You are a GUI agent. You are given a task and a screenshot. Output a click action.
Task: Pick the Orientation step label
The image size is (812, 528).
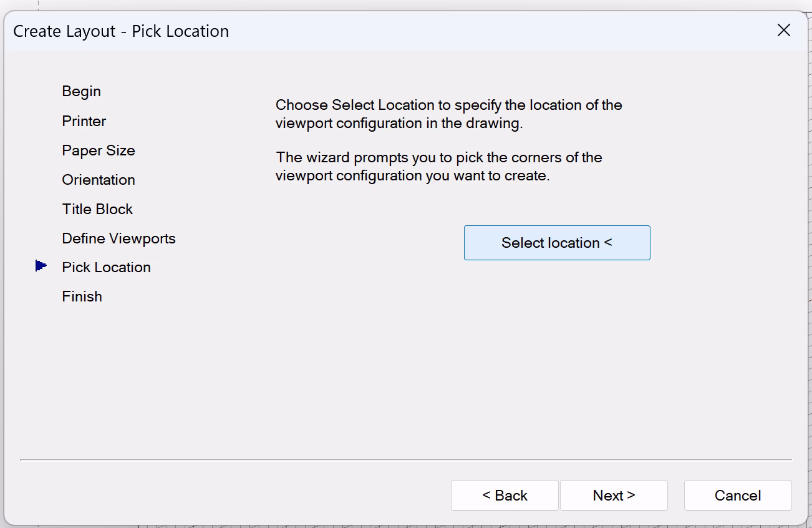pos(99,180)
